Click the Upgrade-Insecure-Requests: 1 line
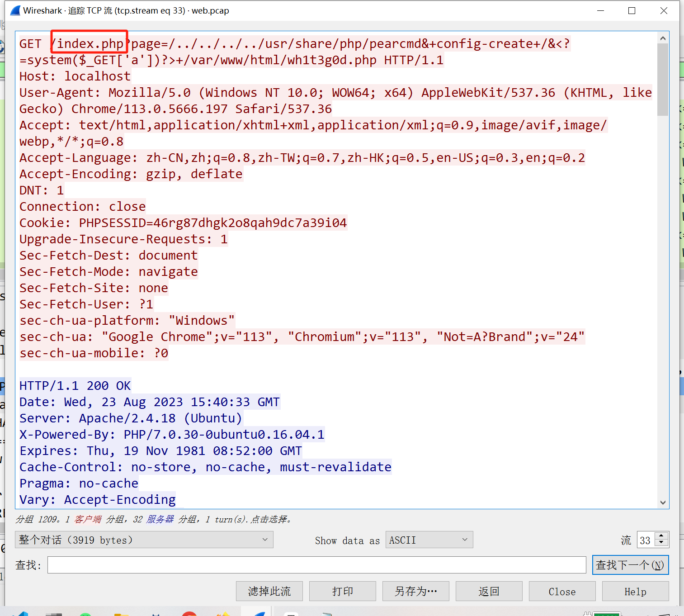The width and height of the screenshot is (684, 616). click(x=123, y=239)
